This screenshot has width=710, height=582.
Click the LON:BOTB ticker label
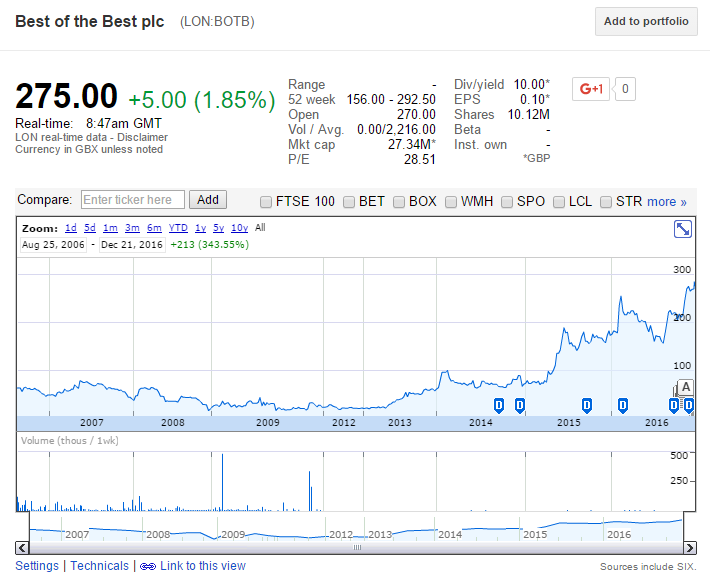tap(217, 21)
